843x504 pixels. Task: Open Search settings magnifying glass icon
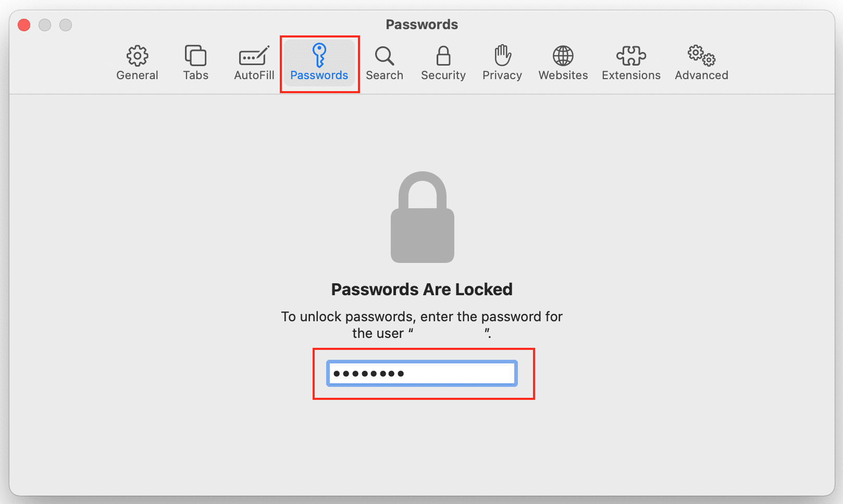385,56
